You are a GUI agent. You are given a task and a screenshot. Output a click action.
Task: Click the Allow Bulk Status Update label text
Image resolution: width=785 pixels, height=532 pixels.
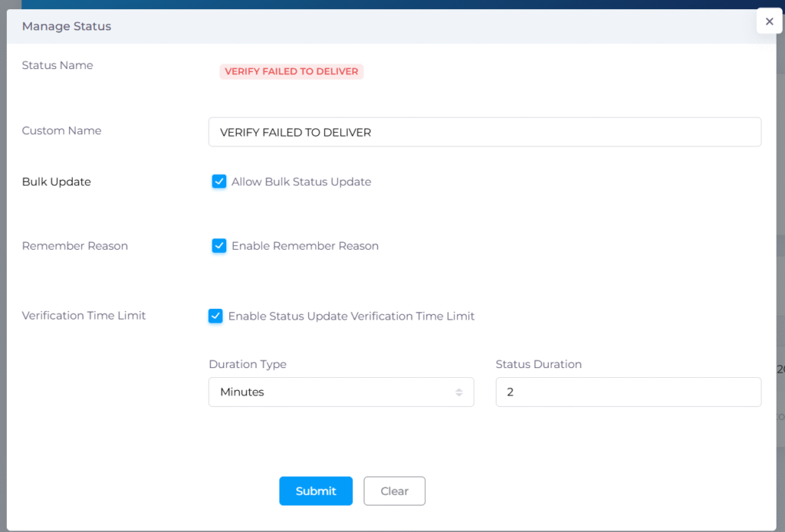[x=301, y=182]
